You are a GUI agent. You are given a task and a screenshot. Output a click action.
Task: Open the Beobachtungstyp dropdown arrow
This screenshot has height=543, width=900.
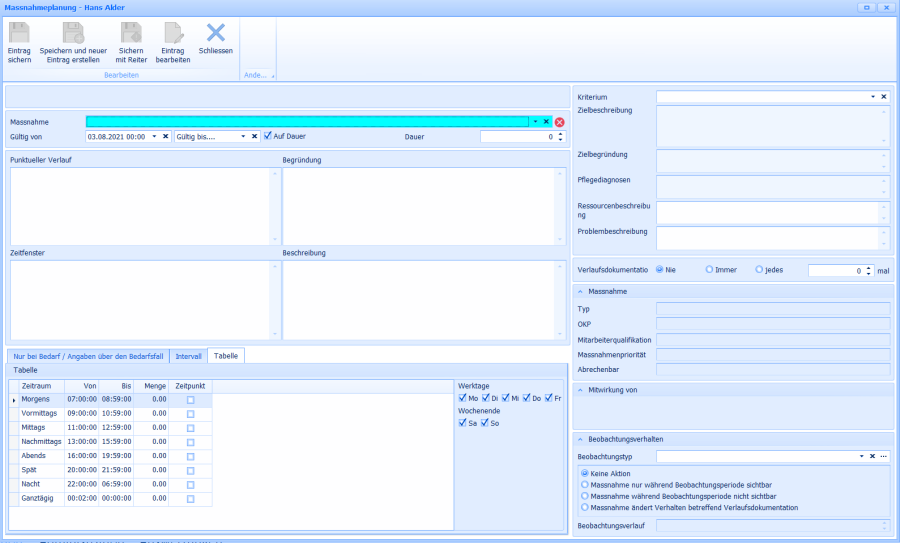coord(861,456)
